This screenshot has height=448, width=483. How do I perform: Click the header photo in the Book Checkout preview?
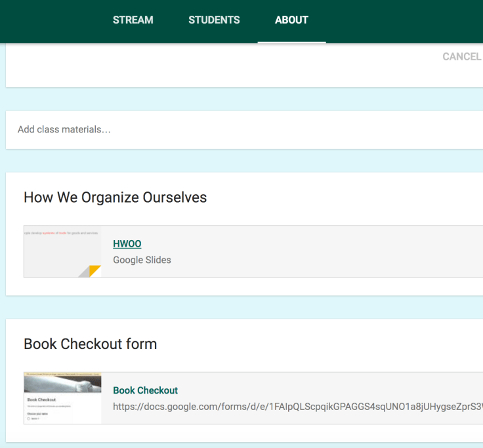point(62,383)
